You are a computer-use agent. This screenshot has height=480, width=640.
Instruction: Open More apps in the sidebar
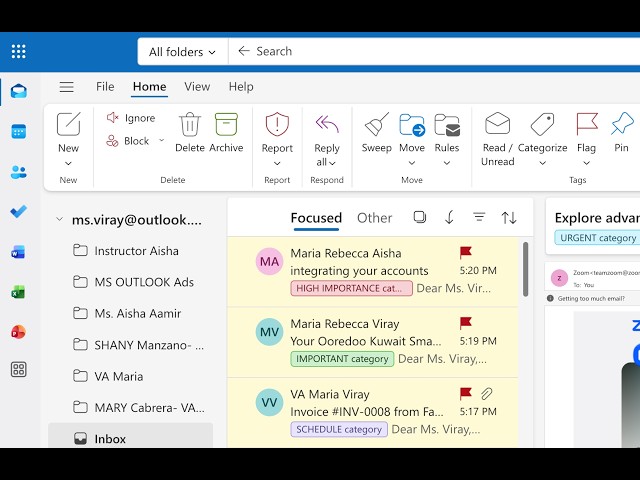19,369
